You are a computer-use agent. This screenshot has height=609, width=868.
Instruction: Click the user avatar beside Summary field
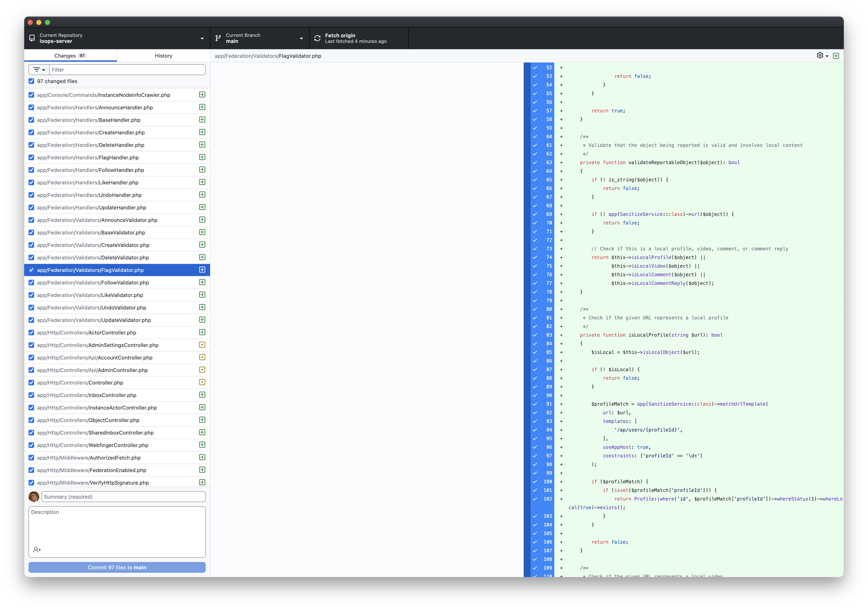(34, 497)
